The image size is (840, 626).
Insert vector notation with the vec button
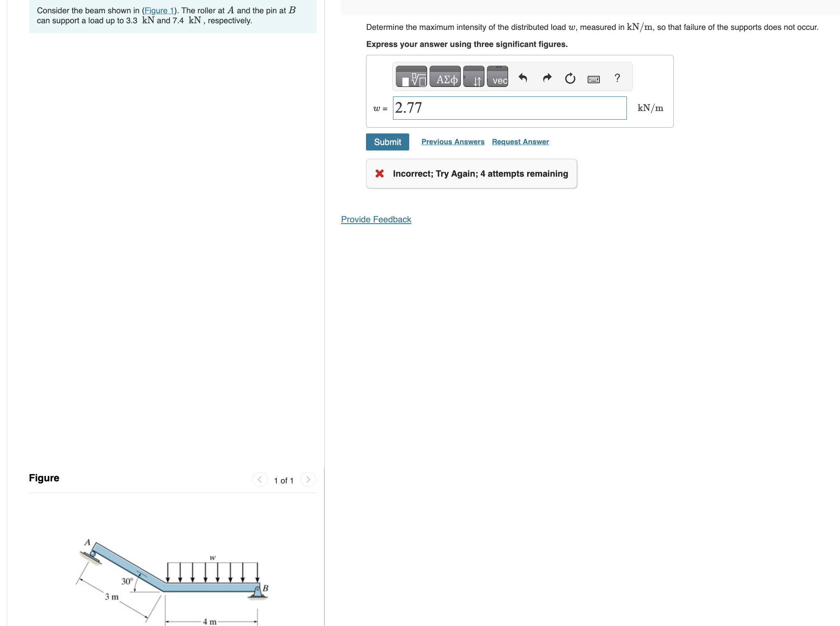[498, 77]
